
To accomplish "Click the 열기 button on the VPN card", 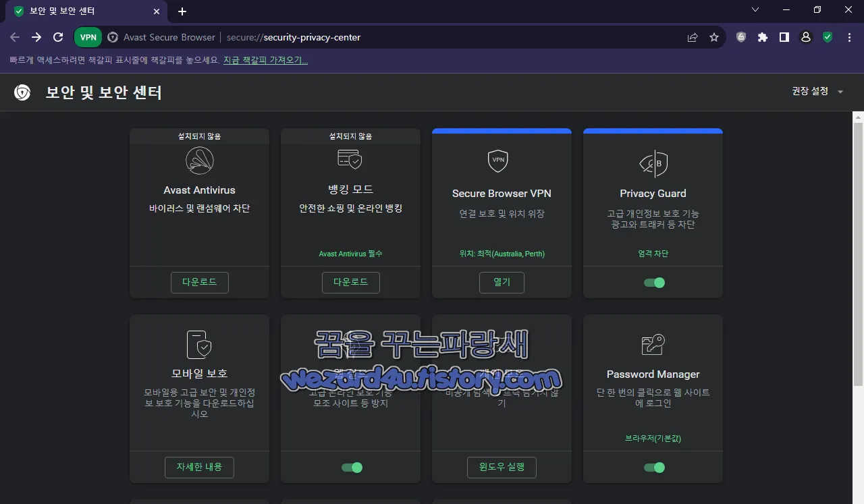I will pos(502,283).
